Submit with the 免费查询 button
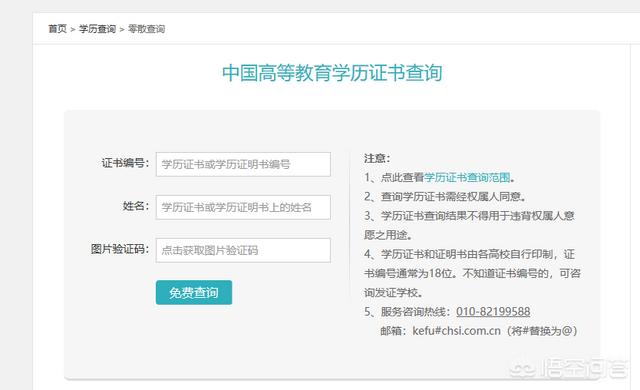This screenshot has height=390, width=640. click(x=194, y=292)
